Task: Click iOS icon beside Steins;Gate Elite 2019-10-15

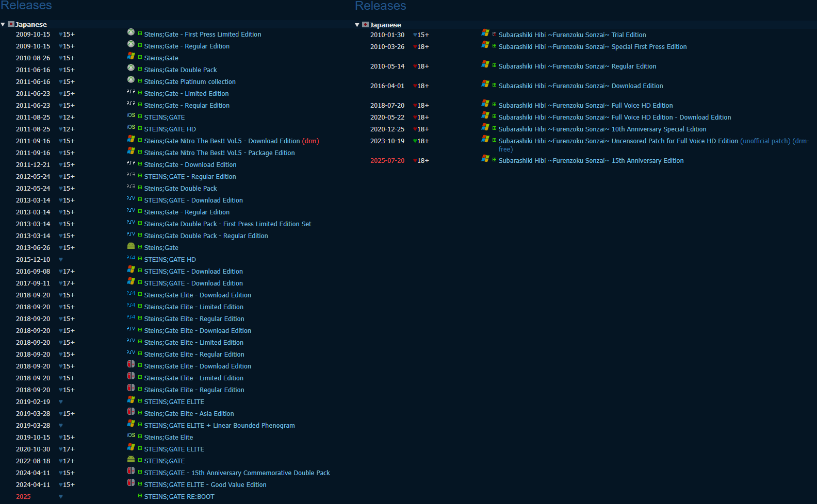Action: click(131, 435)
